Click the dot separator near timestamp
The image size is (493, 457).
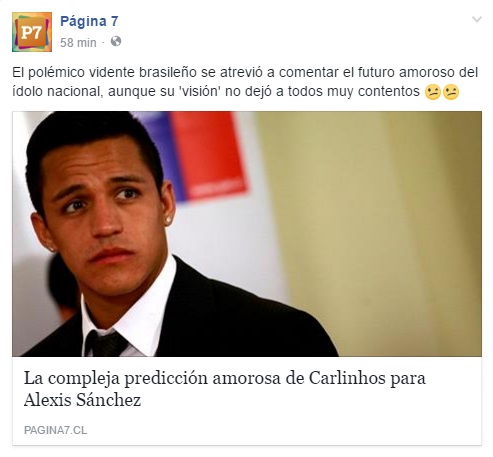[103, 43]
